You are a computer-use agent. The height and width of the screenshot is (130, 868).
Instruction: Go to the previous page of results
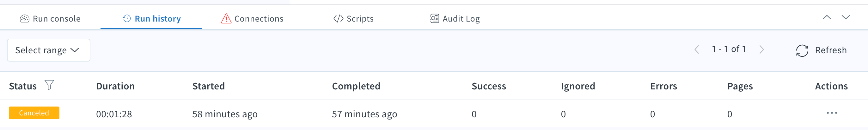pyautogui.click(x=697, y=50)
